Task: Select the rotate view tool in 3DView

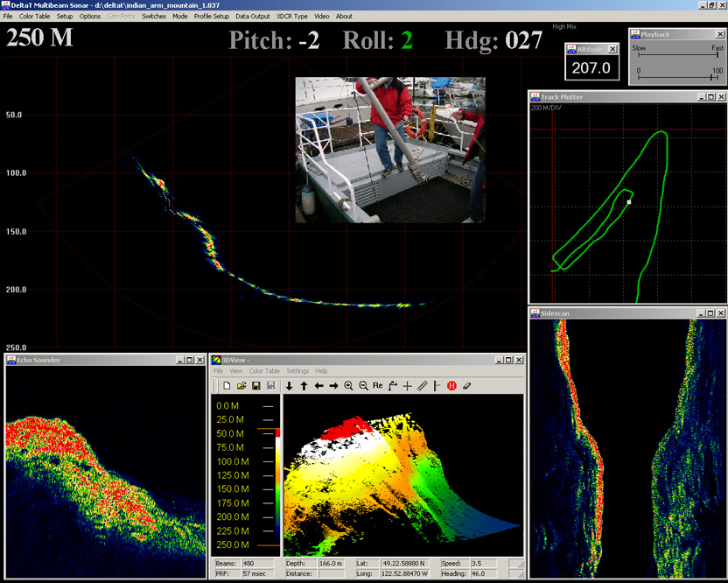Action: (392, 384)
